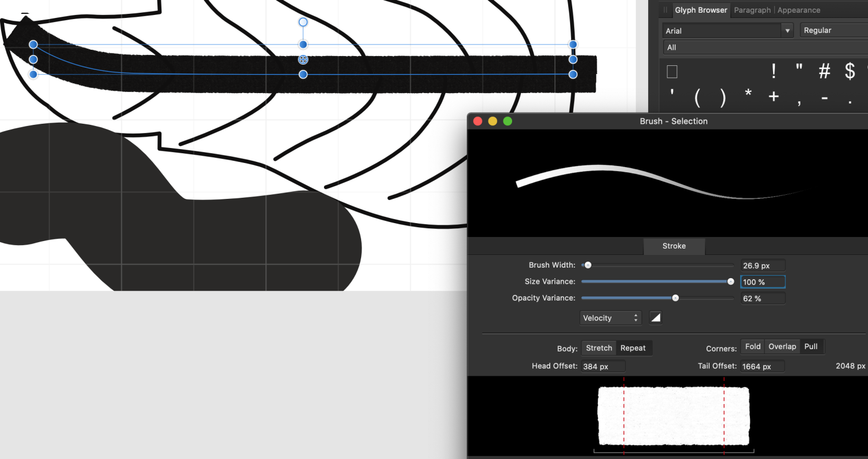Click the Size Variance slider handle
Viewport: 868px width, 459px height.
coord(731,282)
